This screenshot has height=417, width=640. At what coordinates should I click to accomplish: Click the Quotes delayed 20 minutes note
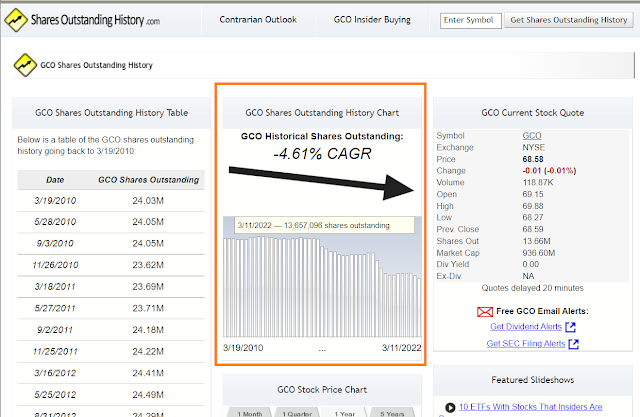[x=532, y=288]
